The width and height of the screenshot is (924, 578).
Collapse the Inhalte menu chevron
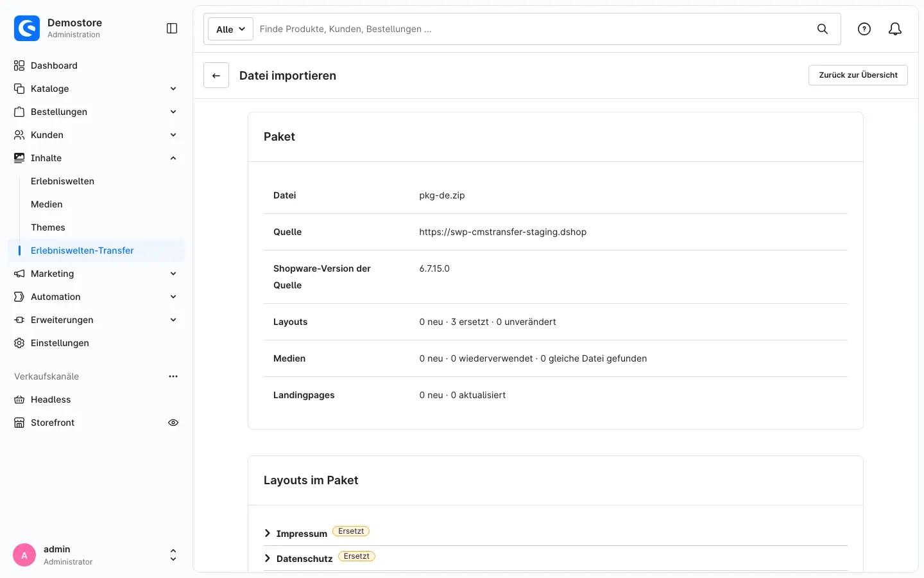pos(173,158)
